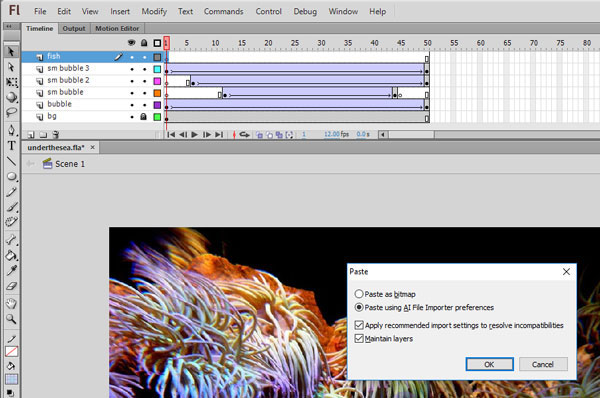This screenshot has width=600, height=398.
Task: Select the Pencil tool
Action: pos(11,191)
